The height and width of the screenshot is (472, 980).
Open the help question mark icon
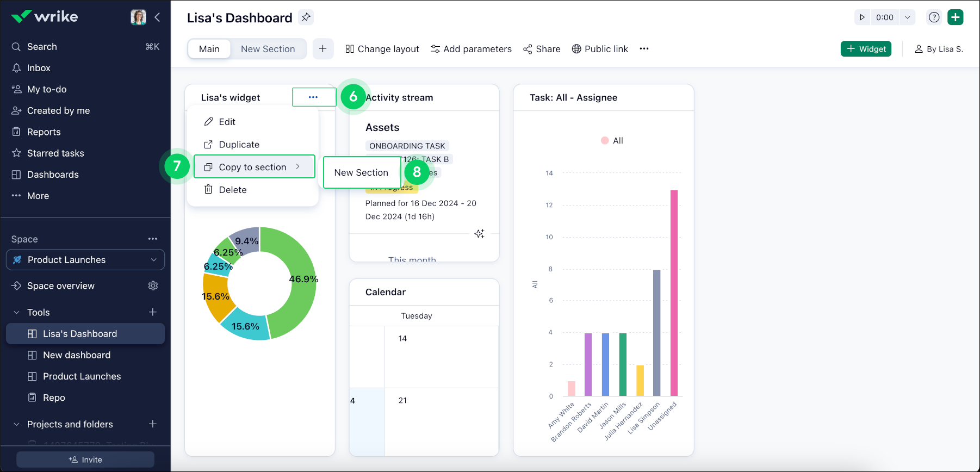pyautogui.click(x=934, y=17)
